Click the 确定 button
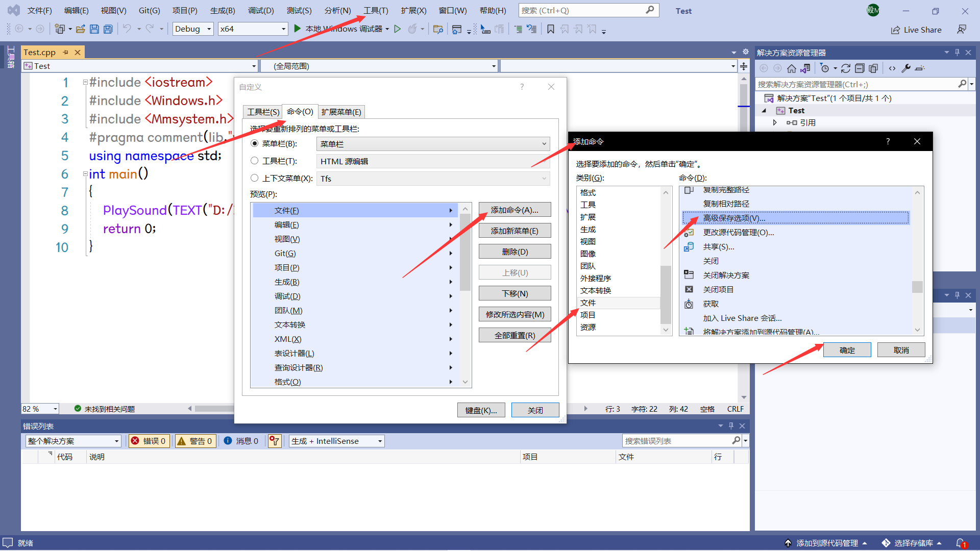The image size is (980, 551). point(847,350)
